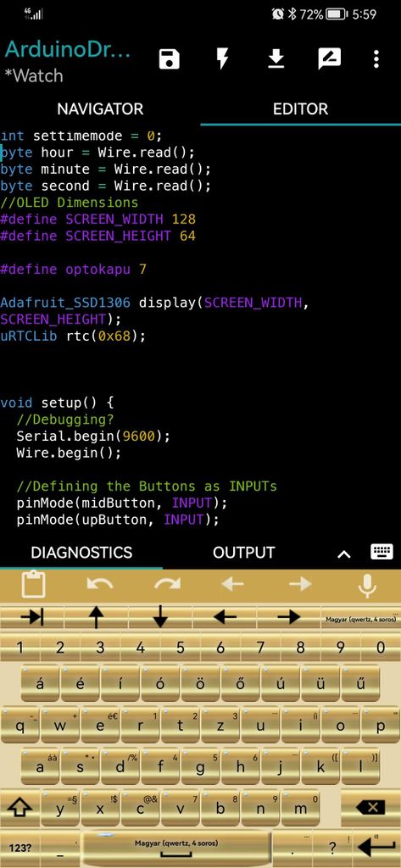Image resolution: width=401 pixels, height=868 pixels.
Task: Tap the ArduinoDroid app title
Action: [x=68, y=48]
